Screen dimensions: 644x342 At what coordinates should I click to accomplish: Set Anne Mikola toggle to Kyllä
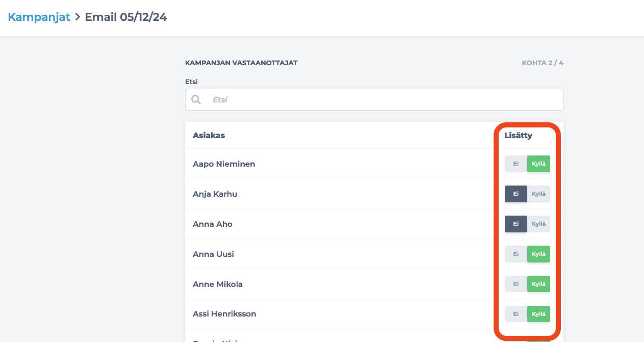pyautogui.click(x=538, y=284)
